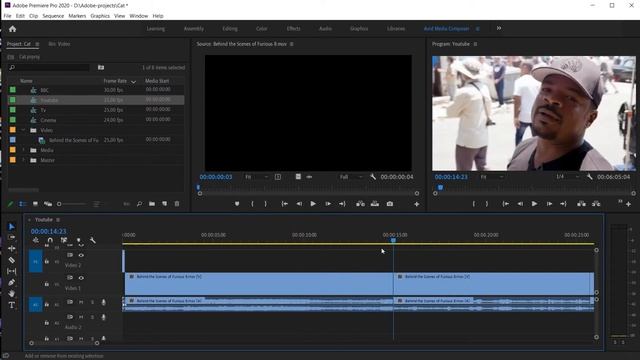Select the Slip tool
The height and width of the screenshot is (360, 640).
tap(11, 271)
